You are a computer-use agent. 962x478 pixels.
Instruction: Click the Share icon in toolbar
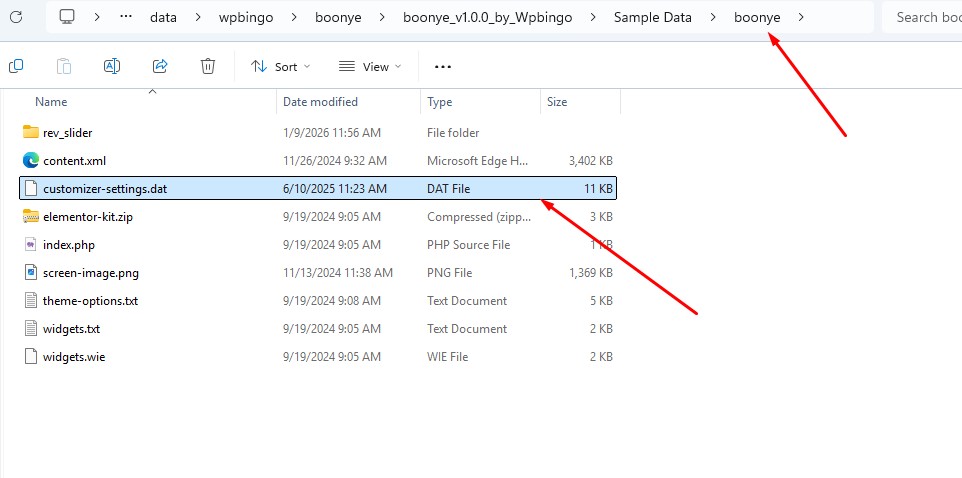160,66
